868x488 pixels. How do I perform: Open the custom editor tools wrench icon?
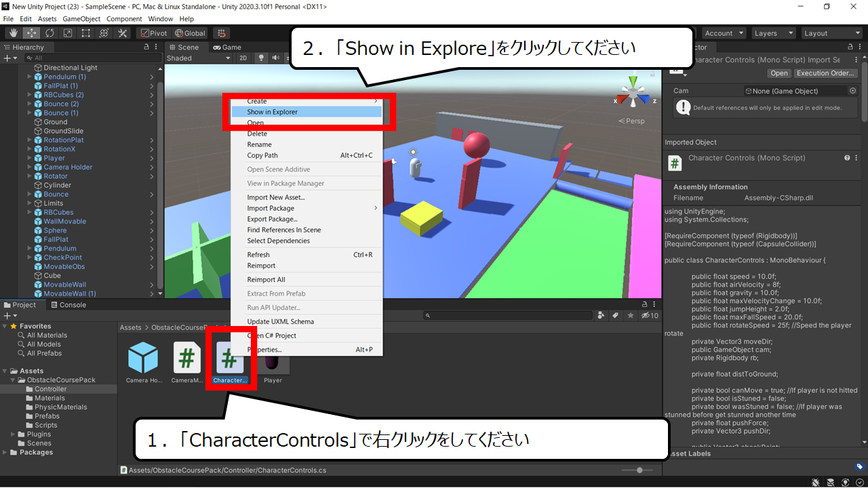point(123,33)
